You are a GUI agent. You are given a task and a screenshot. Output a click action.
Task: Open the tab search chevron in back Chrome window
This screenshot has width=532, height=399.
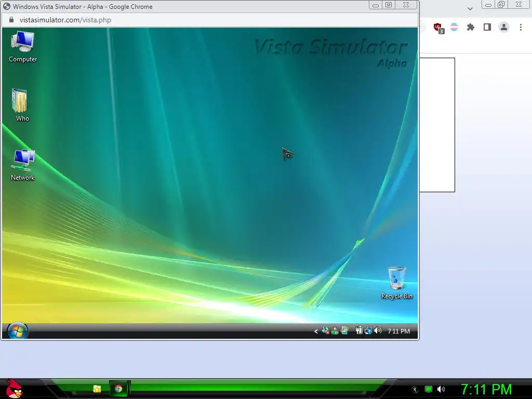click(470, 9)
